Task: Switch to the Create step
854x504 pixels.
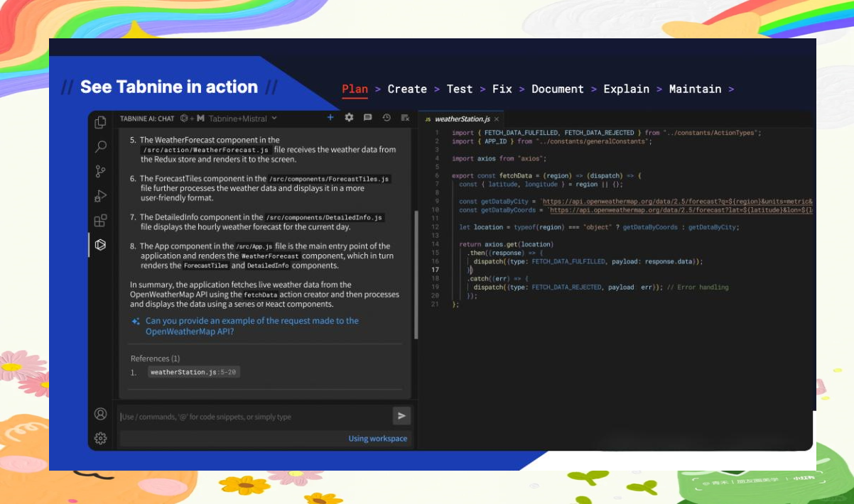Action: point(407,89)
